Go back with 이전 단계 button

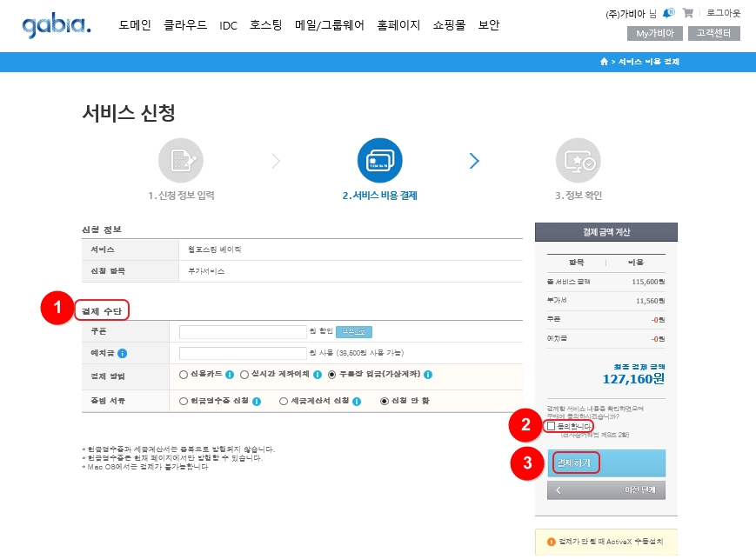click(606, 490)
